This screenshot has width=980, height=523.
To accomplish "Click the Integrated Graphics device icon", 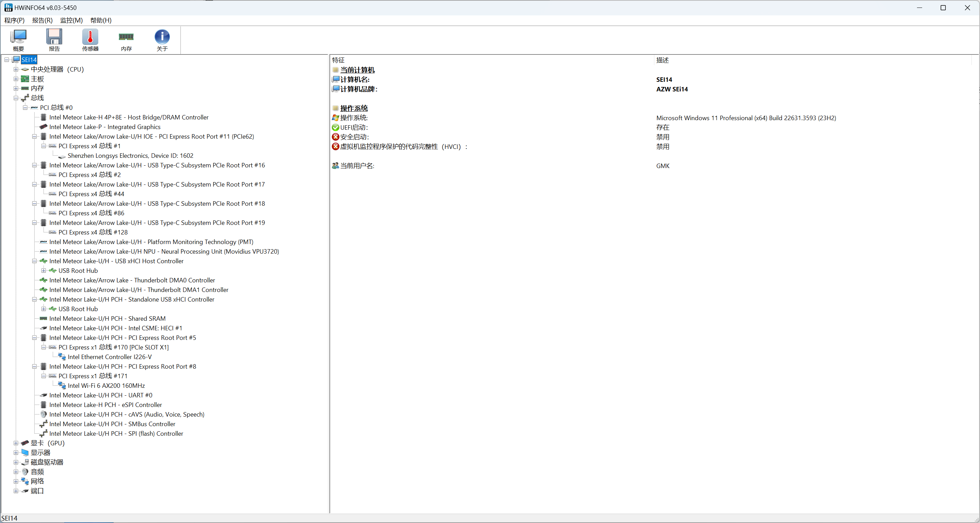I will click(43, 127).
